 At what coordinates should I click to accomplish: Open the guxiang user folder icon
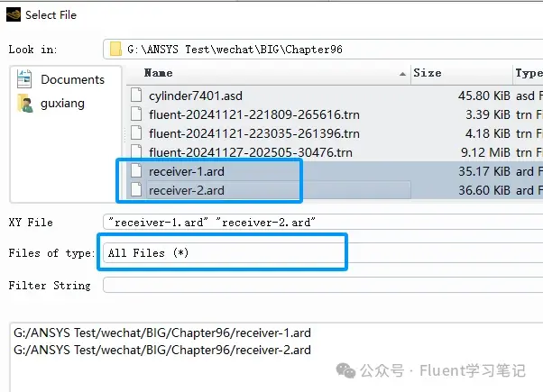pyautogui.click(x=25, y=103)
